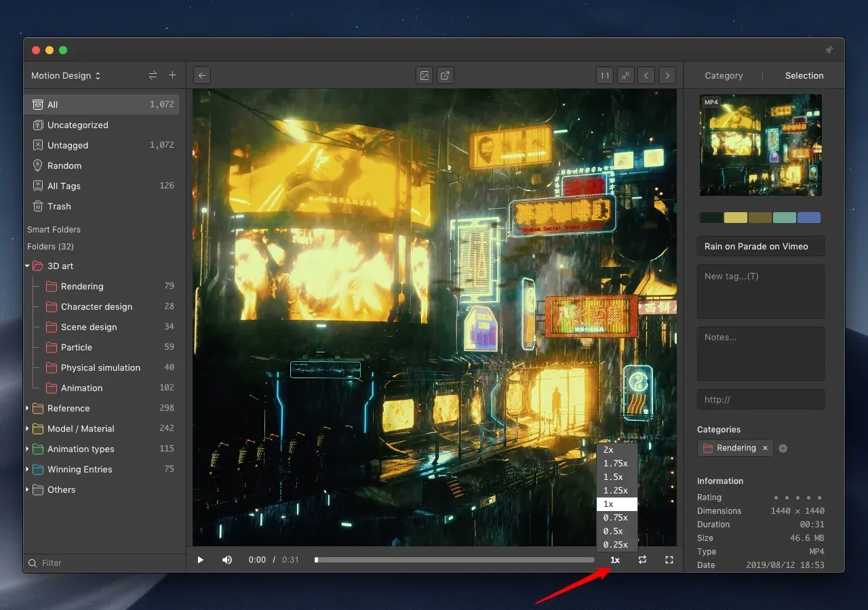This screenshot has height=610, width=868.
Task: Select 2x playback speed
Action: pyautogui.click(x=616, y=450)
